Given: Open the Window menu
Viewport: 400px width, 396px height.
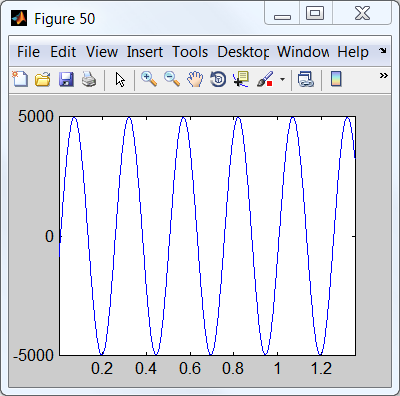Looking at the screenshot, I should click(x=303, y=52).
